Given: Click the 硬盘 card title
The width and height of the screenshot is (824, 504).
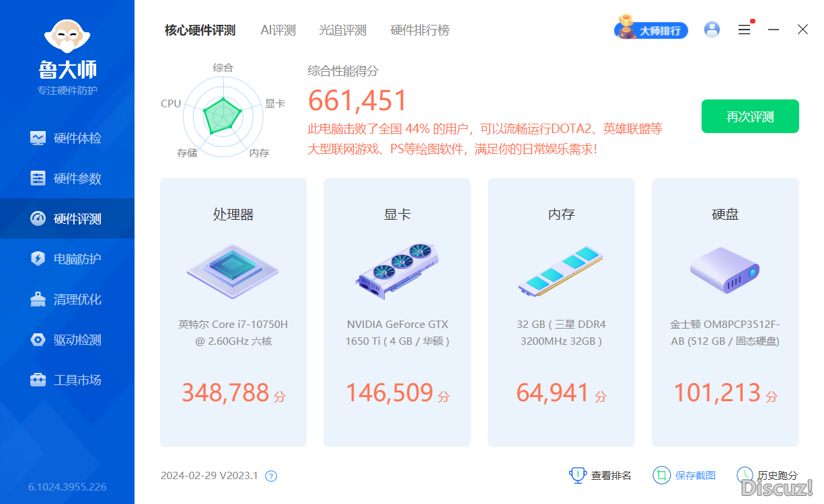Looking at the screenshot, I should click(725, 214).
